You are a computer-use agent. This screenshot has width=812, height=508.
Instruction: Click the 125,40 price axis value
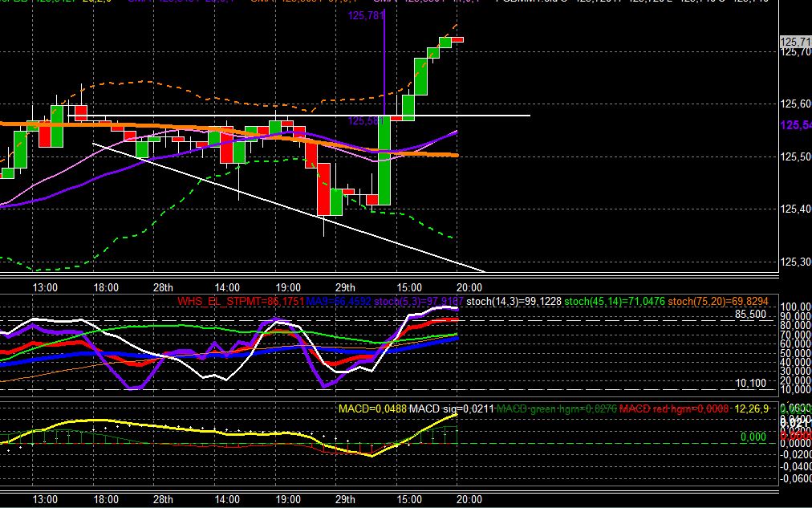pyautogui.click(x=795, y=209)
